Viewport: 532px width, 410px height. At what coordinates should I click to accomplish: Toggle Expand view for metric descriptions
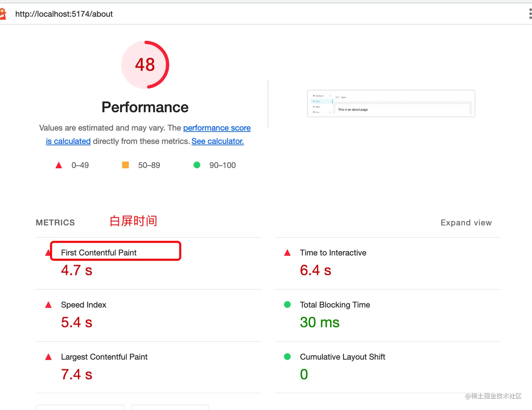pyautogui.click(x=466, y=222)
